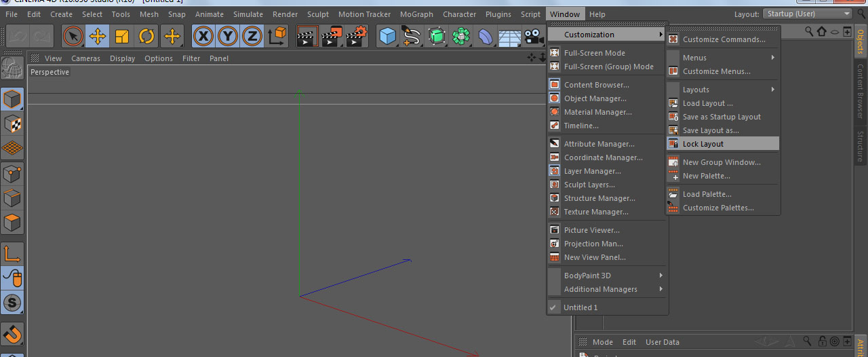Screen dimensions: 868x357
Task: Expand the Menus submenu
Action: 723,58
